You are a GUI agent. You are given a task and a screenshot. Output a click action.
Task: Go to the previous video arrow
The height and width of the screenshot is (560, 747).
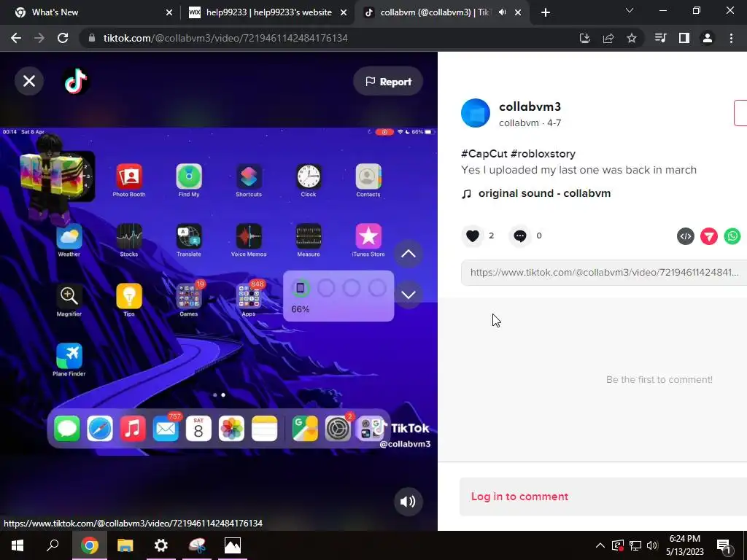coord(409,253)
